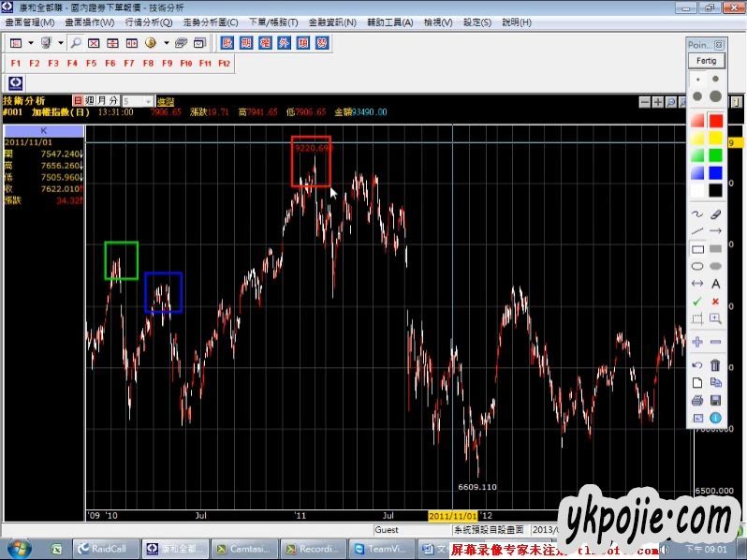The width and height of the screenshot is (747, 560).
Task: Click the gold coin toolbar icon
Action: (x=150, y=43)
